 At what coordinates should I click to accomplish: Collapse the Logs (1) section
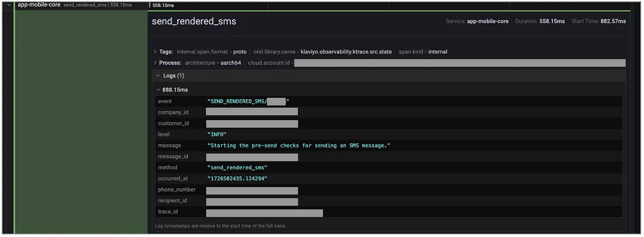click(158, 76)
